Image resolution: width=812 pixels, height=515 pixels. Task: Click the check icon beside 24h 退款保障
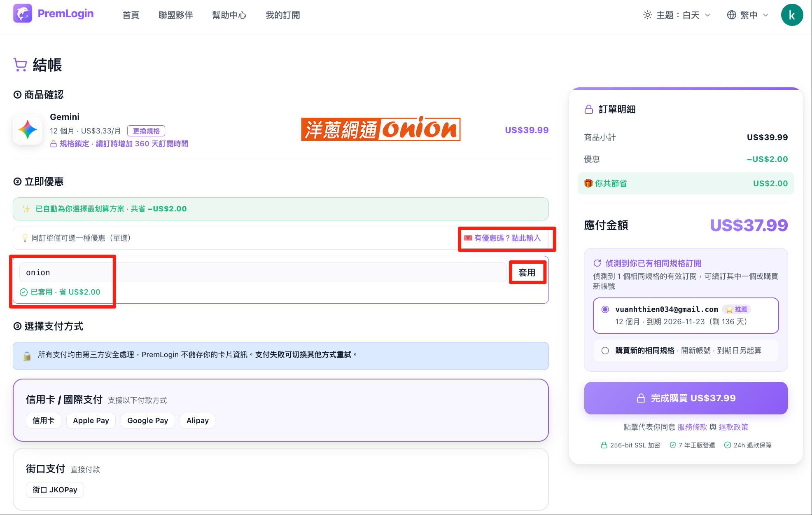(x=728, y=445)
